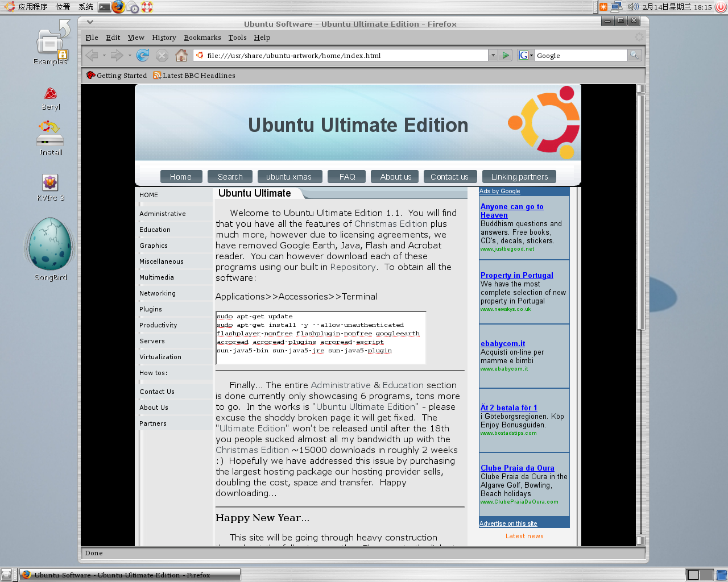This screenshot has height=582, width=728.
Task: Click the FAQ navigation button
Action: [x=348, y=177]
